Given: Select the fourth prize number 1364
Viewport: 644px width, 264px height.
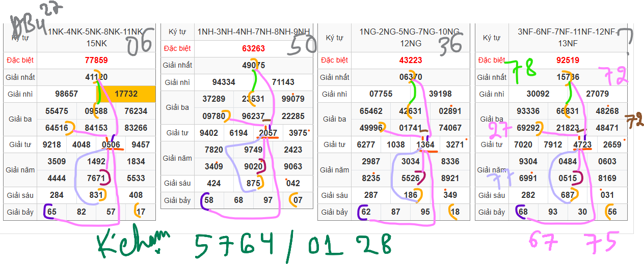Looking at the screenshot, I should pos(425,144).
